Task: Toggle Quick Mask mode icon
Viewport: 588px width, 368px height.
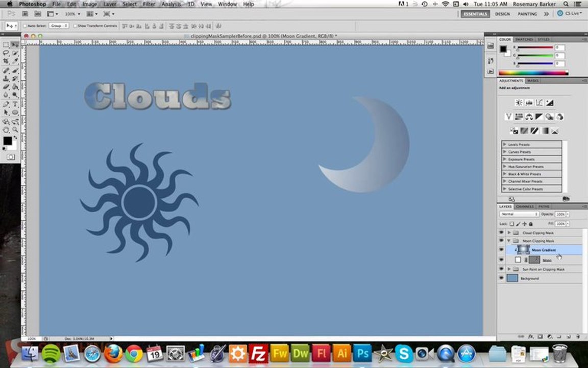Action: [x=11, y=157]
